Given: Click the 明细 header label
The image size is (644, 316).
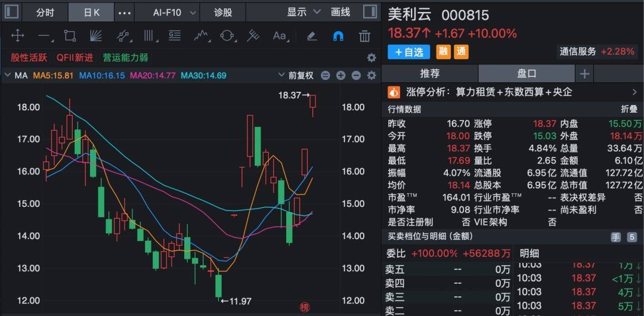Looking at the screenshot, I should pyautogui.click(x=529, y=253).
